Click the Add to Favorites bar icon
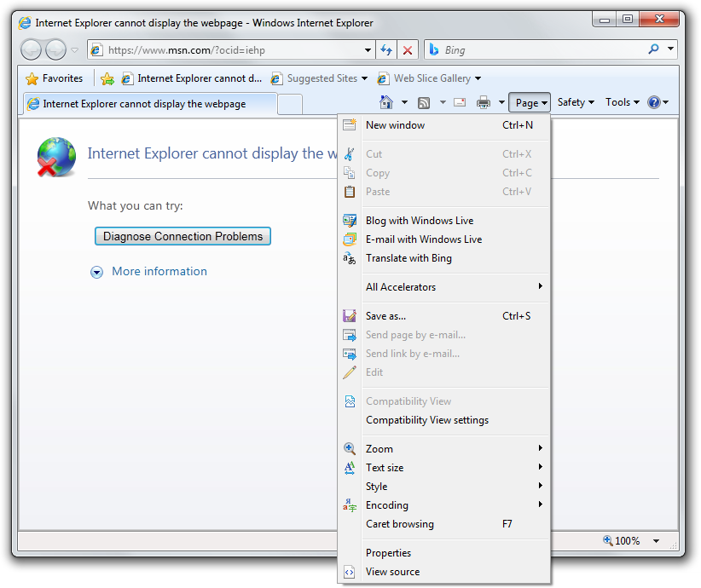 pyautogui.click(x=107, y=78)
